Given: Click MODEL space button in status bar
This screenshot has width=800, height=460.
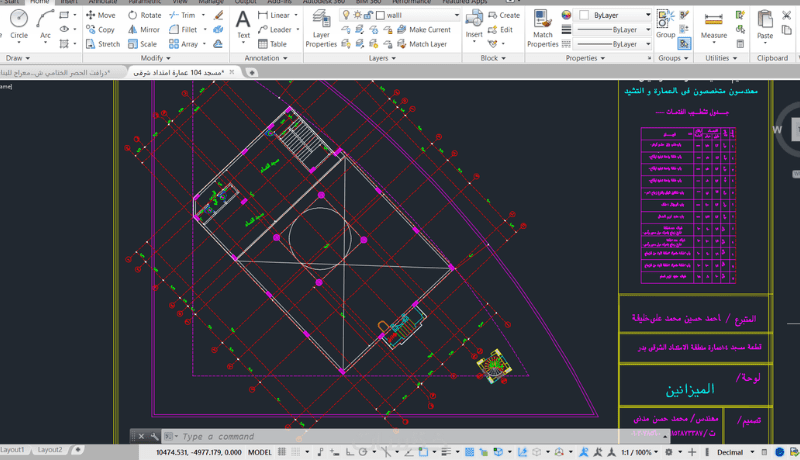Looking at the screenshot, I should [x=260, y=452].
